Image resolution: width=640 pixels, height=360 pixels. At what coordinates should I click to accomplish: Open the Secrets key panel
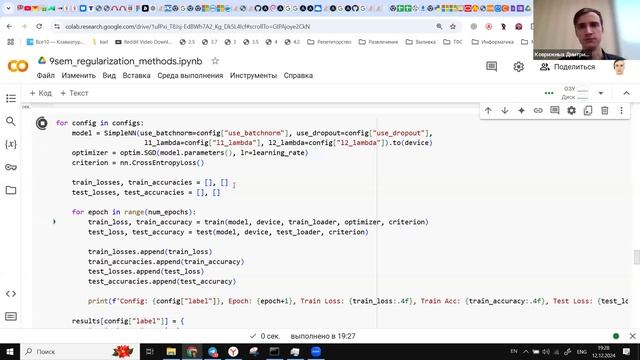(x=11, y=167)
